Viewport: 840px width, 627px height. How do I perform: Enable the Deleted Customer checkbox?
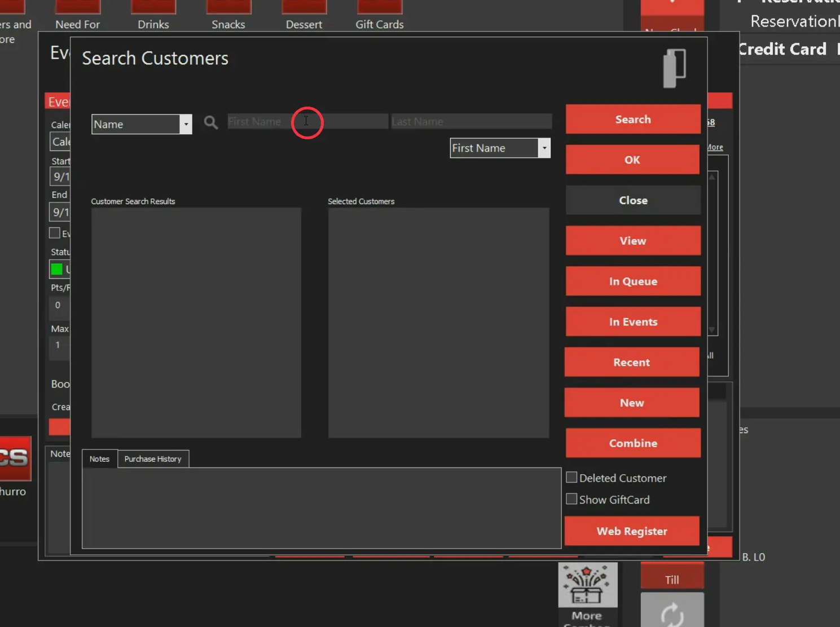click(571, 478)
